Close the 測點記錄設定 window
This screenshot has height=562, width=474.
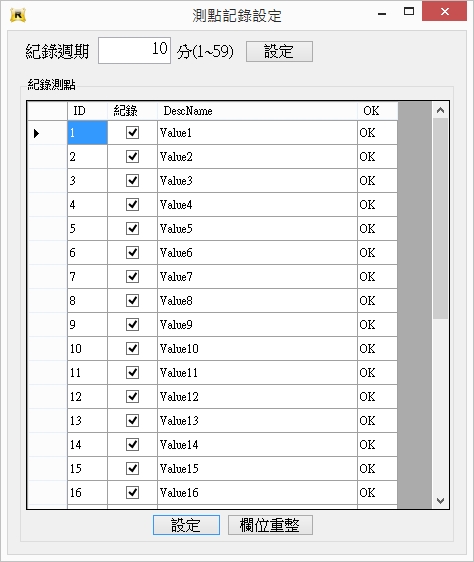pos(445,11)
